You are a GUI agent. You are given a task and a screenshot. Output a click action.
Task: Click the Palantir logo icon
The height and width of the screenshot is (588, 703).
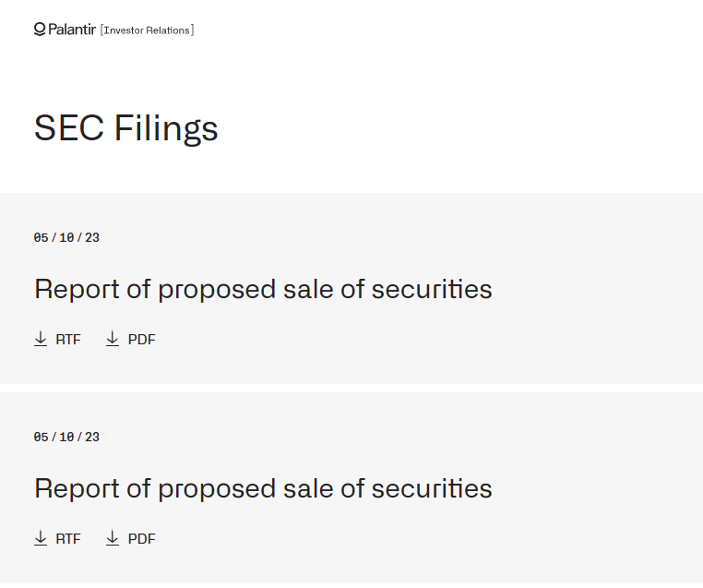tap(40, 30)
